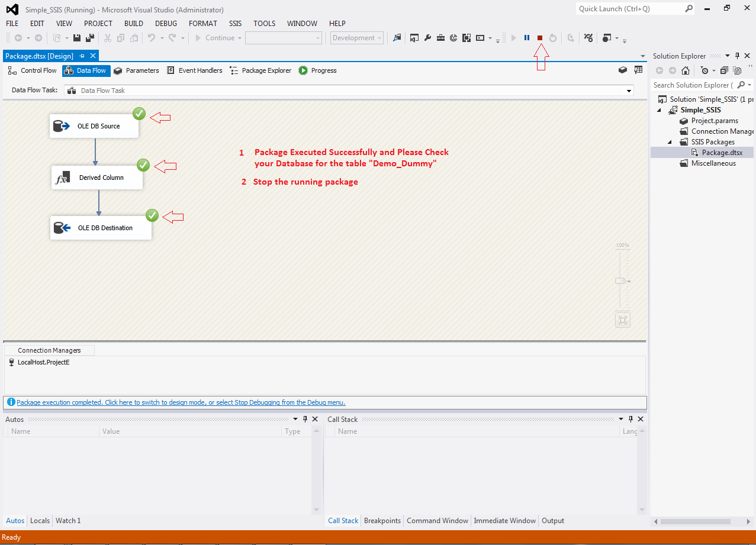Viewport: 756px width, 545px height.
Task: Open the document tabs list dropdown arrow
Action: click(643, 56)
